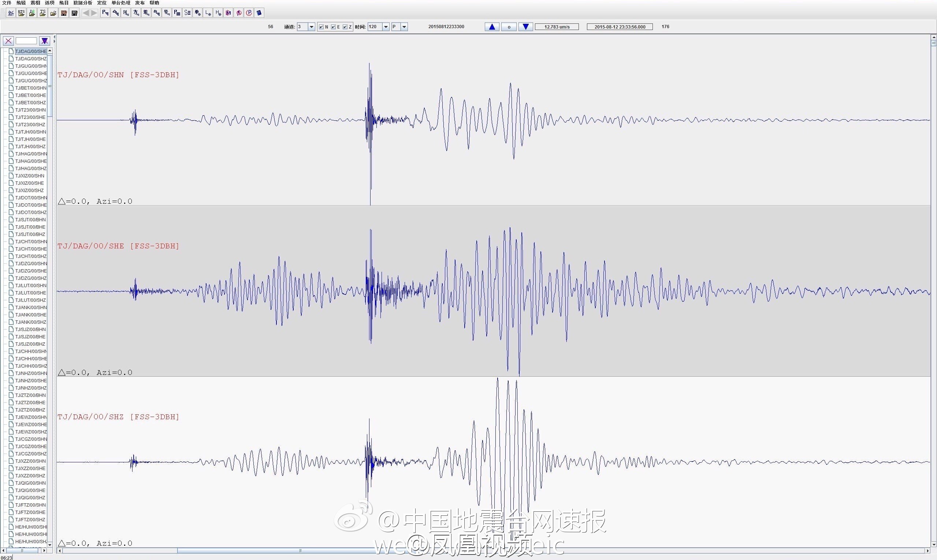
Task: Click the blue down-arrow amplitude button
Action: (x=526, y=27)
